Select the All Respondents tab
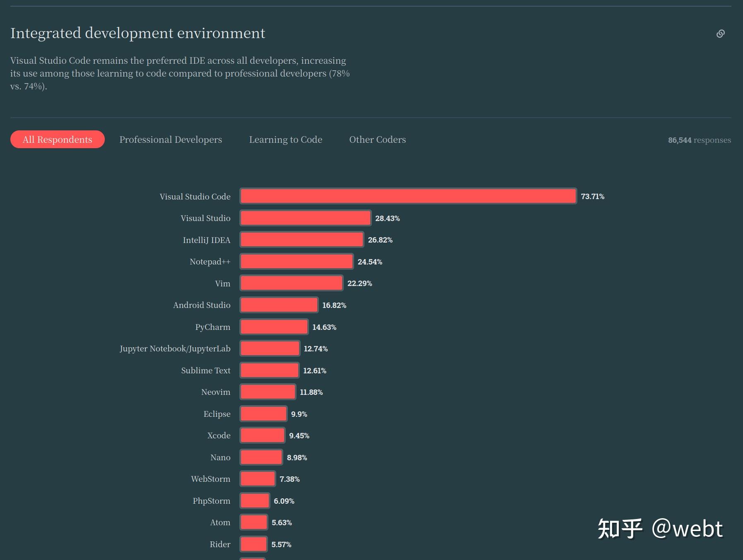Viewport: 743px width, 560px height. click(x=58, y=139)
